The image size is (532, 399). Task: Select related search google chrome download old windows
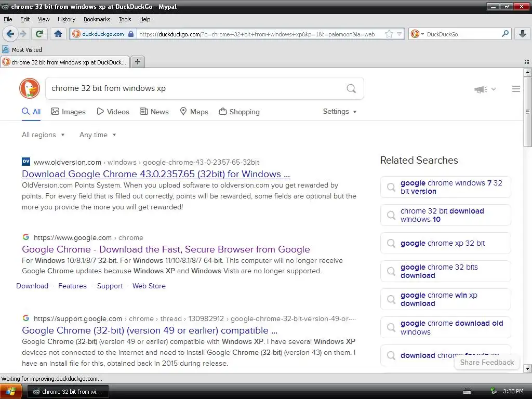click(x=445, y=327)
